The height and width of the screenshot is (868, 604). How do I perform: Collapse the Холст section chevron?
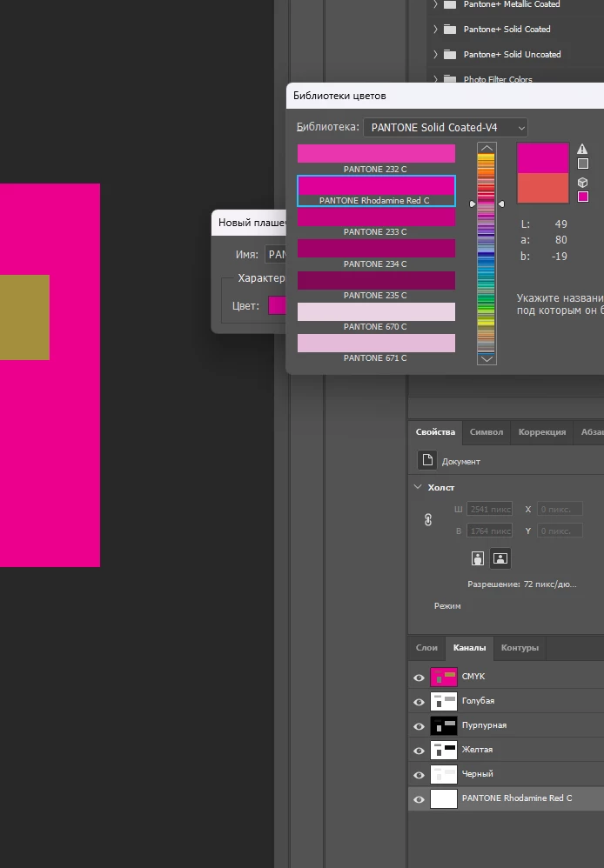tap(418, 487)
